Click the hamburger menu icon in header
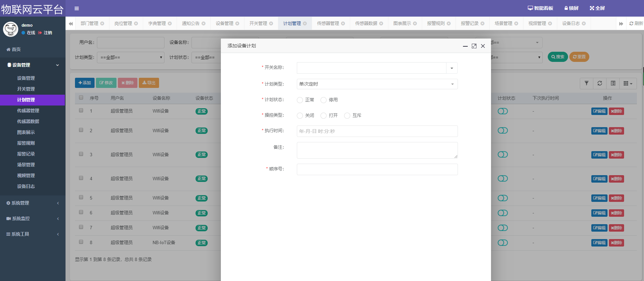Screen dimensions: 644x281 pos(77,8)
